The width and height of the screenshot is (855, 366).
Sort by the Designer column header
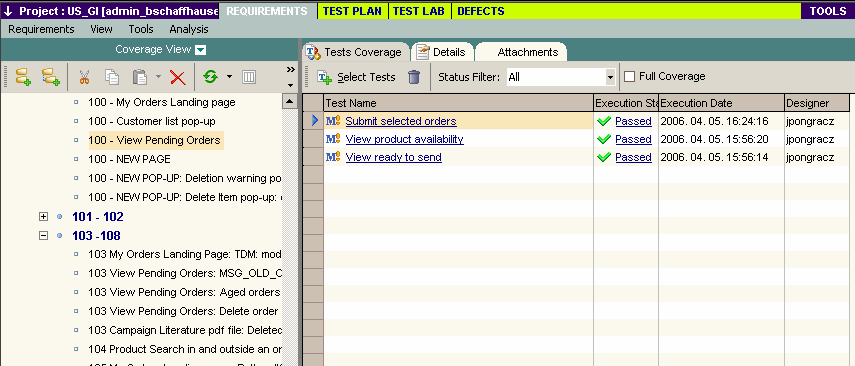817,103
